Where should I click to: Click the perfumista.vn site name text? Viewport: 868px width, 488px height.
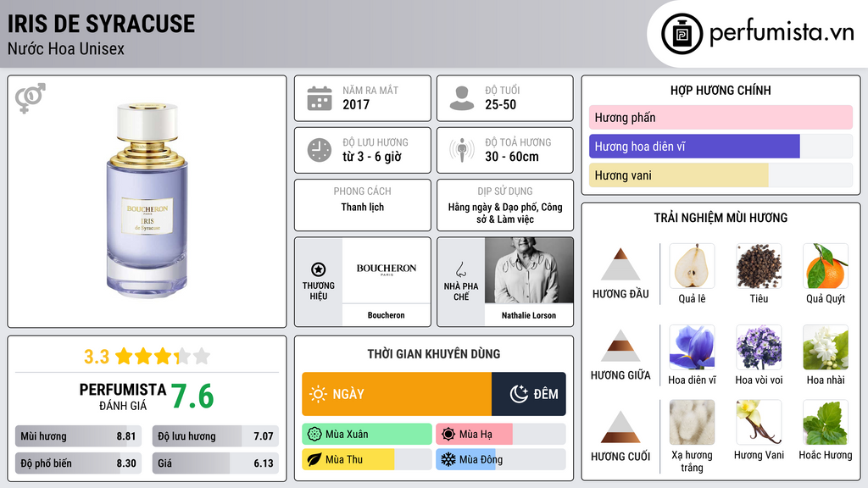point(782,33)
